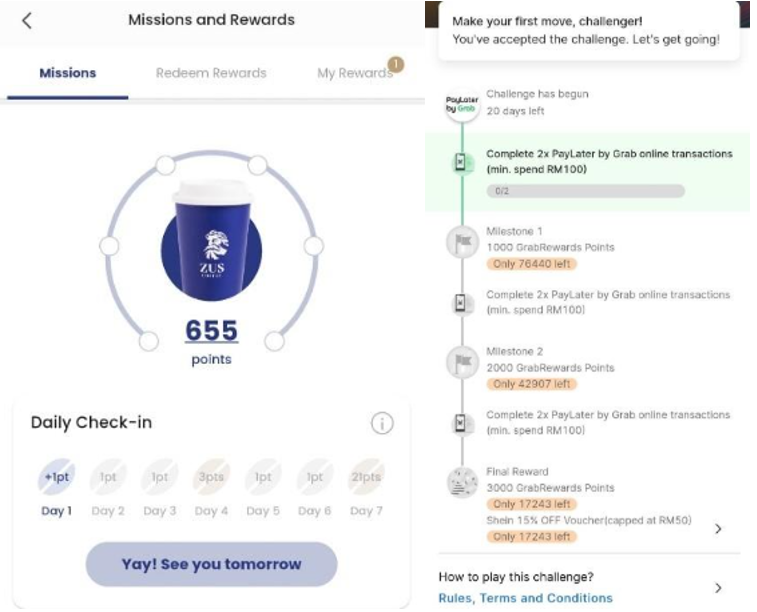Viewport: 757px width, 612px height.
Task: Open the Daily Check-in info icon
Action: tap(382, 423)
